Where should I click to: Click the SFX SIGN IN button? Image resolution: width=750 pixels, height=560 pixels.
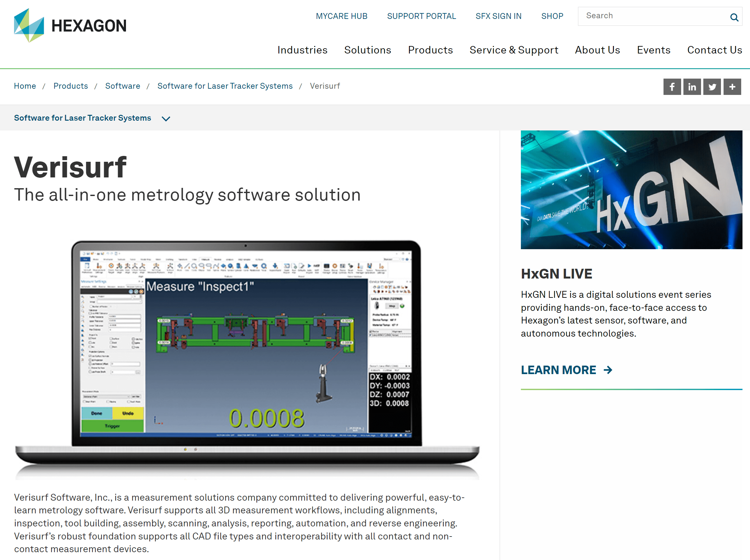[x=498, y=16]
